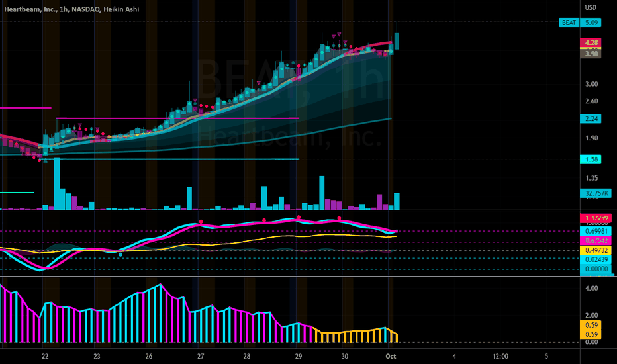Click the red 1.17259 indicator value

pos(596,218)
